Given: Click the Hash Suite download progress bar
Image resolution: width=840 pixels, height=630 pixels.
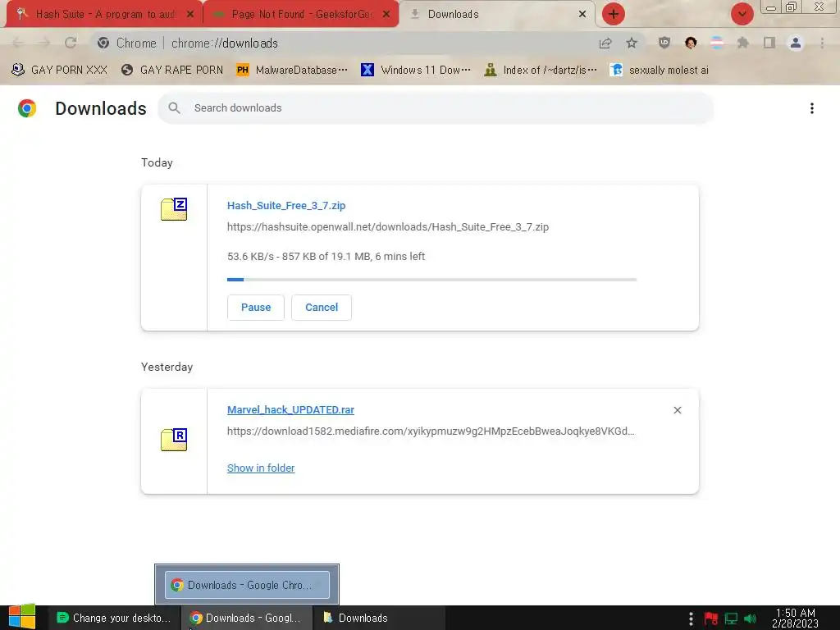Looking at the screenshot, I should point(431,280).
